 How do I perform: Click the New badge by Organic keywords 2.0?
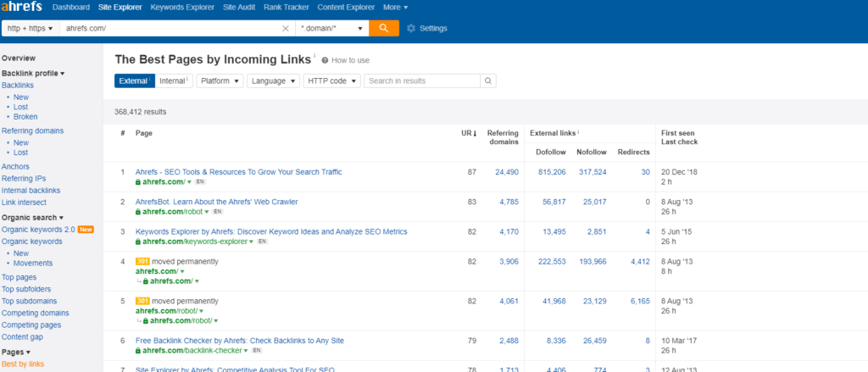pos(86,229)
